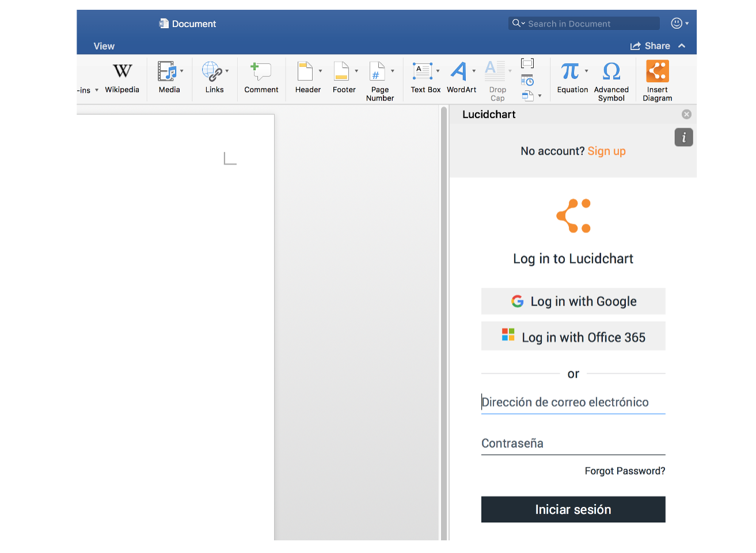Click Log in with Google
Image resolution: width=756 pixels, height=553 pixels.
(x=573, y=302)
